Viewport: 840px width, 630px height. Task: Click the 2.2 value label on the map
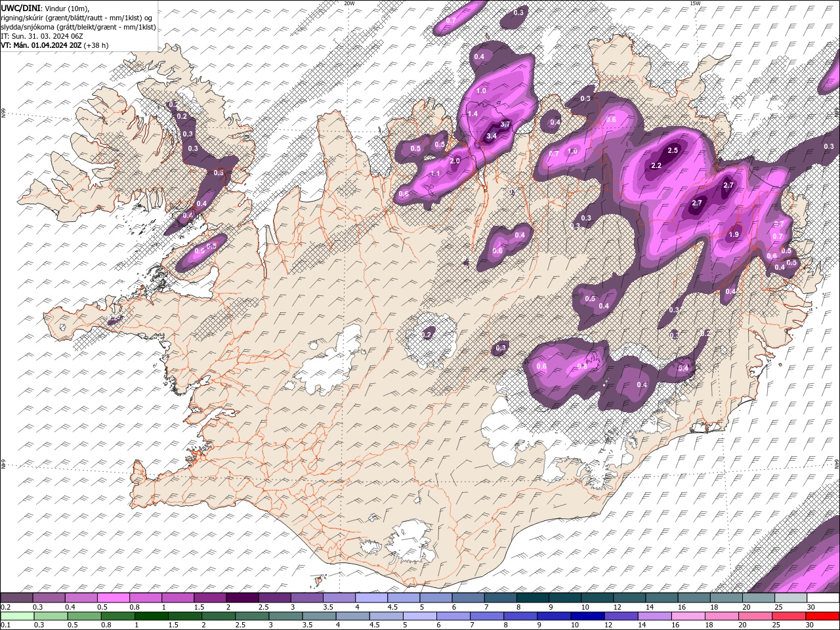click(x=656, y=166)
